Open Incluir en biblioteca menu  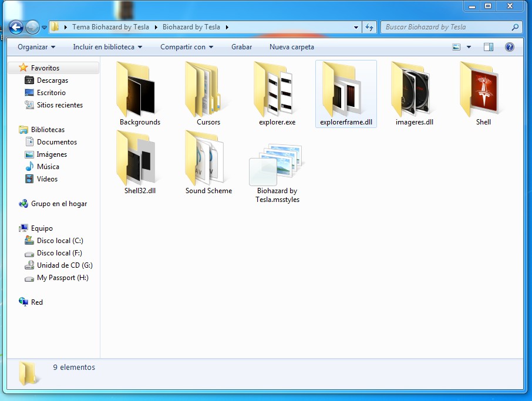[x=107, y=47]
